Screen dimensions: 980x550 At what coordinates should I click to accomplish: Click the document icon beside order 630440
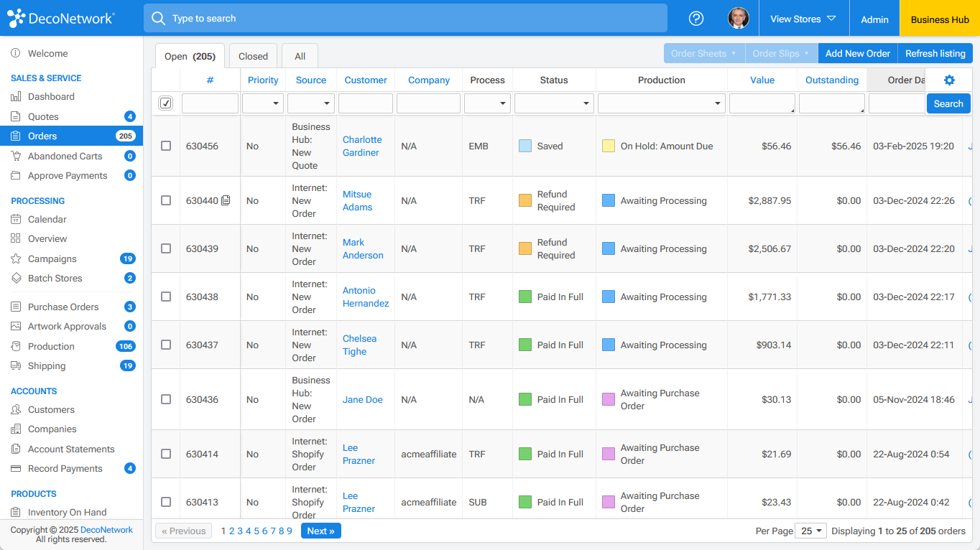(226, 201)
